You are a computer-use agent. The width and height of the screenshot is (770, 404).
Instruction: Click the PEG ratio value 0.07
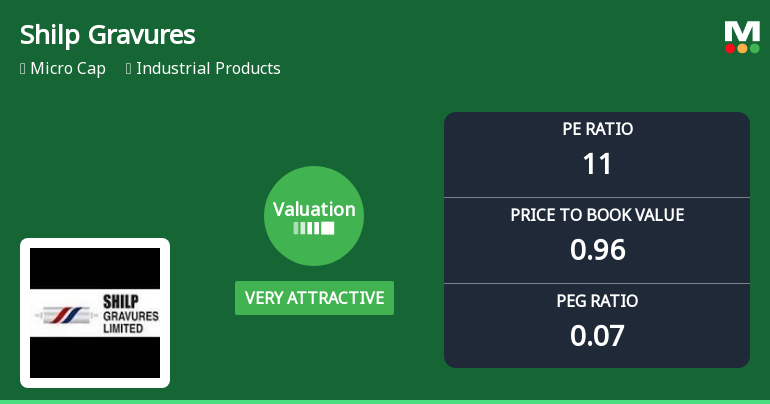point(597,336)
